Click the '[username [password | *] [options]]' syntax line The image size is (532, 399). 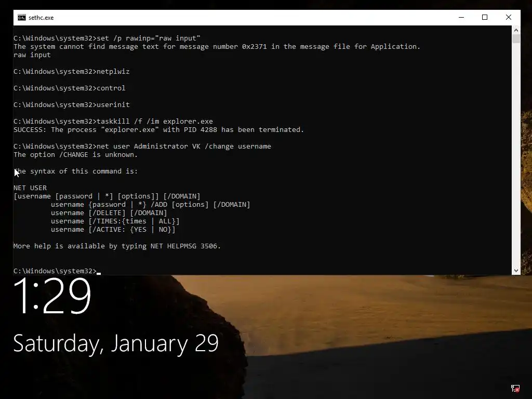[107, 196]
